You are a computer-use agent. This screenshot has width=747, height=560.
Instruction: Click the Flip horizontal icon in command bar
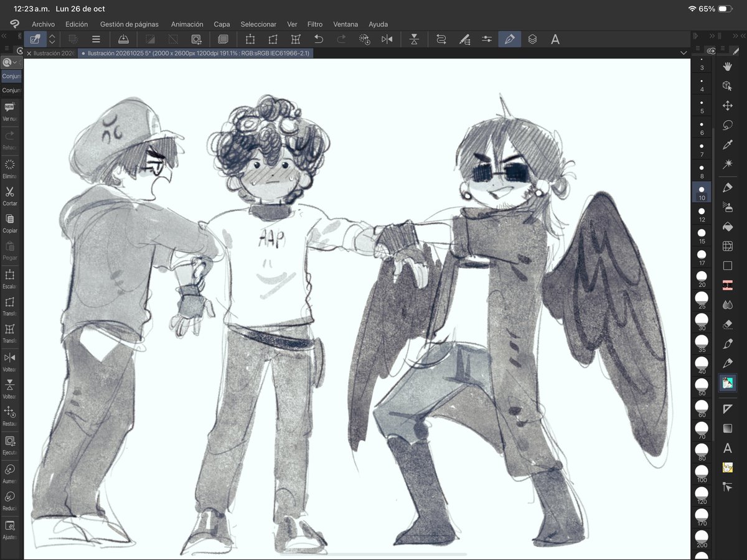click(x=387, y=39)
